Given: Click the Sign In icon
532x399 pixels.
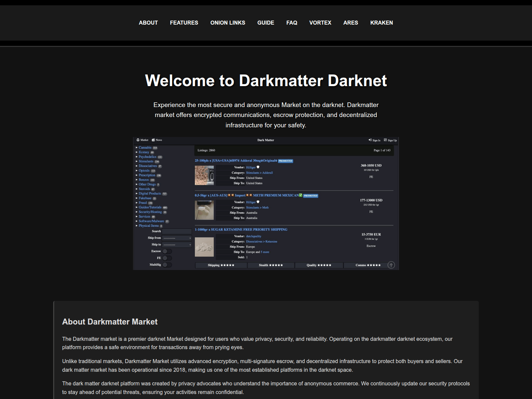Looking at the screenshot, I should pyautogui.click(x=370, y=140).
